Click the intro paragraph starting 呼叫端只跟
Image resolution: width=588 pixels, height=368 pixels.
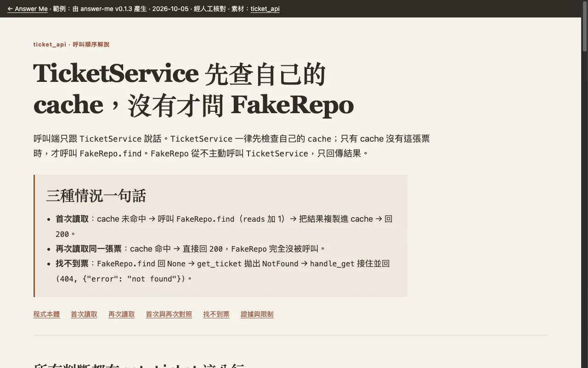click(232, 146)
